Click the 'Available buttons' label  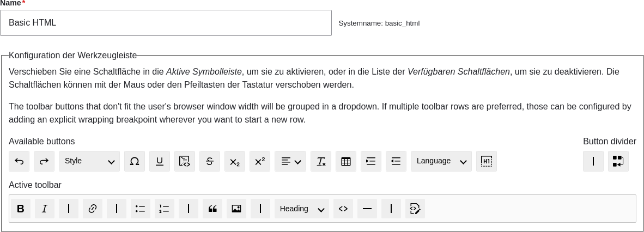pos(42,141)
